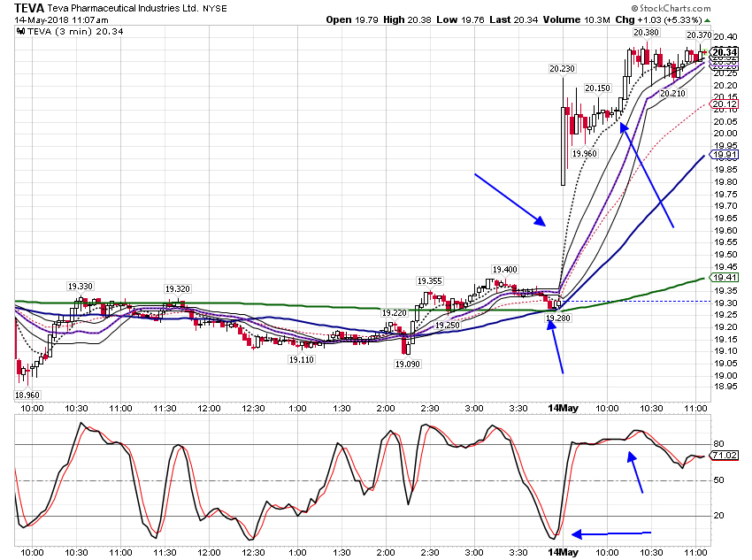Click the 18.960 low price callout
This screenshot has width=752, height=560.
(x=27, y=395)
